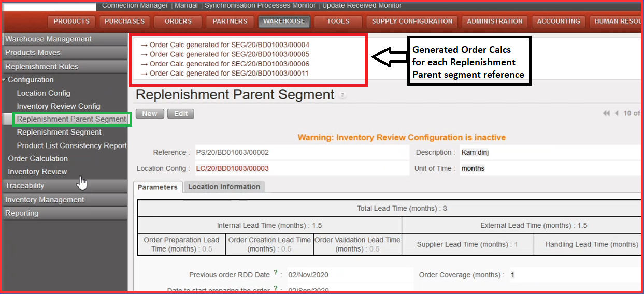Open Order Calculation in sidebar
644x294 pixels.
coord(38,158)
